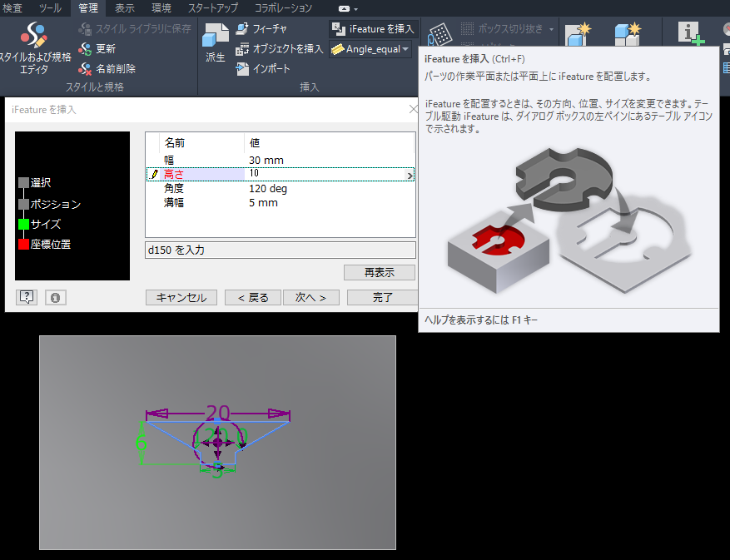Switch to the ツール ribbon tab
This screenshot has height=560, width=730.
coord(50,7)
